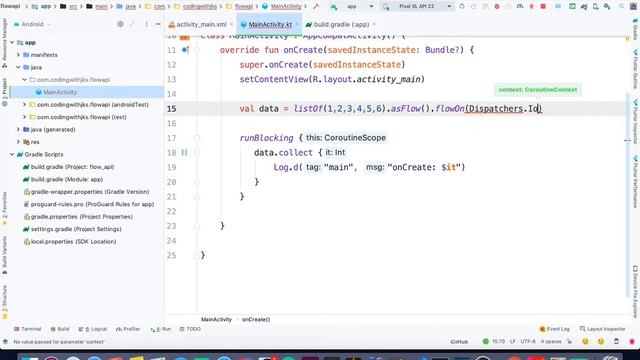Click the green status circle in status bar
The width and height of the screenshot is (640, 360).
[485, 341]
